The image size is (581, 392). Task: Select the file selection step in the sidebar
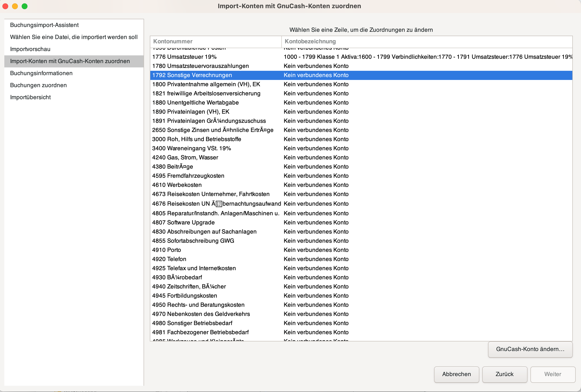(74, 37)
